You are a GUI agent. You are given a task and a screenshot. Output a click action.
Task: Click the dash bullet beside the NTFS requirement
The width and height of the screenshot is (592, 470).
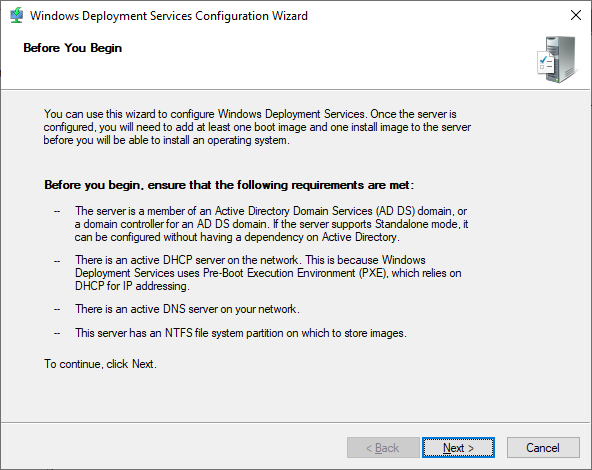[x=57, y=333]
